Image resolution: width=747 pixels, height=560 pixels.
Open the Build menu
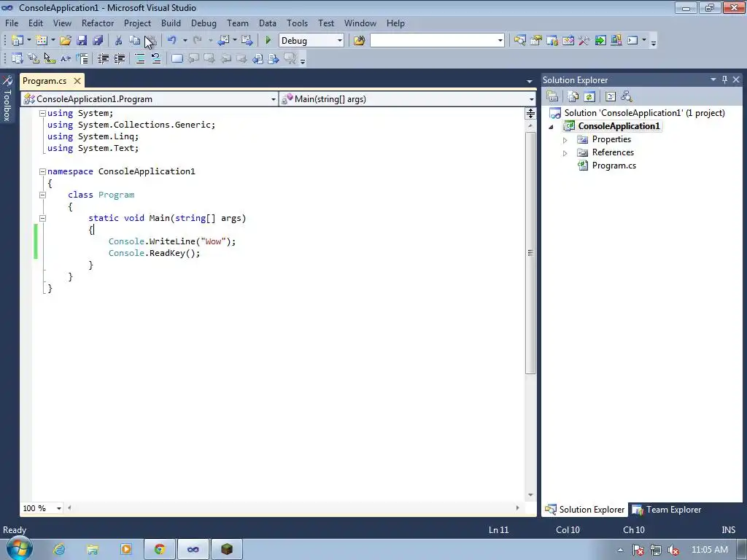(171, 23)
